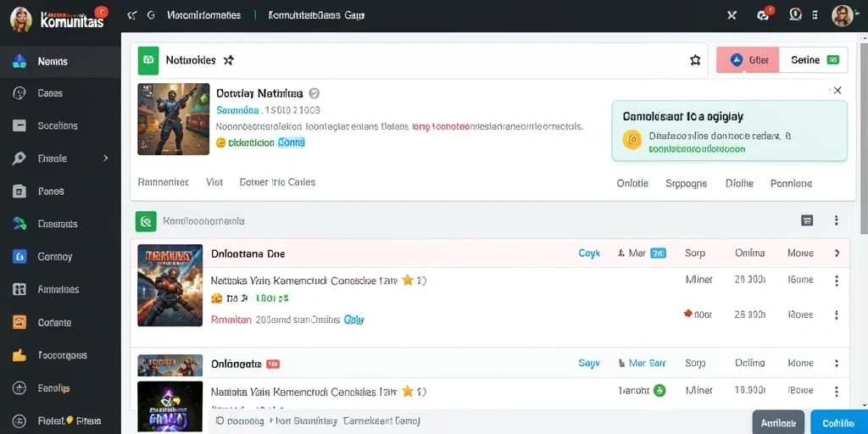Switch to the Srpogns tab

686,183
